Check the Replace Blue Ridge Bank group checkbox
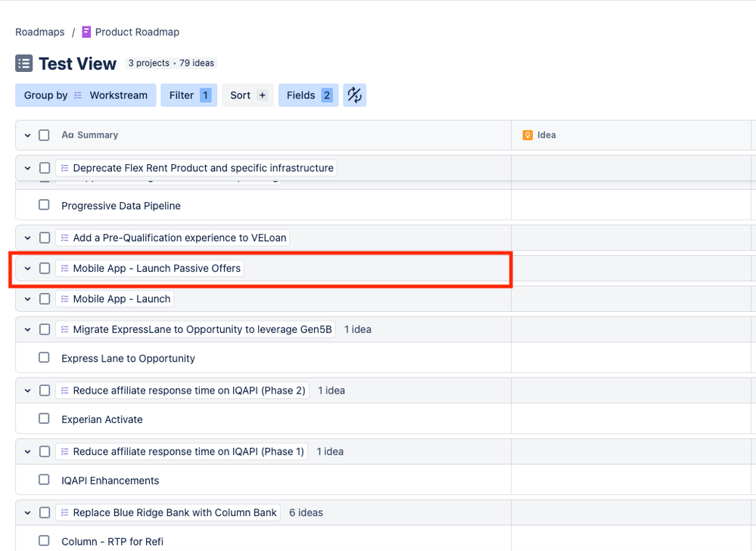 pyautogui.click(x=45, y=512)
